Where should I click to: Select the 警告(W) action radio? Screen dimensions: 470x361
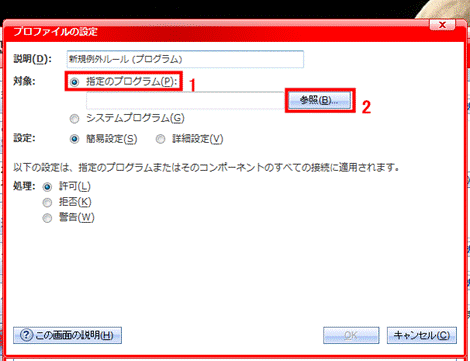pos(47,218)
